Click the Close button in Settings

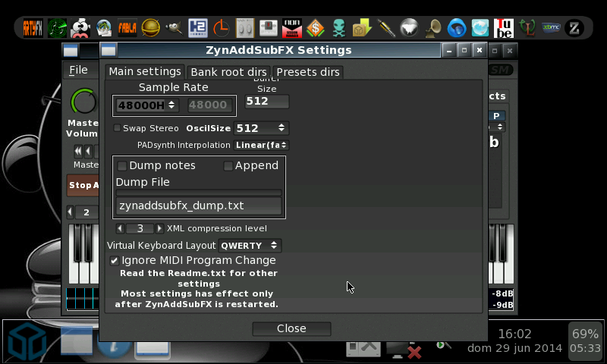(x=291, y=328)
